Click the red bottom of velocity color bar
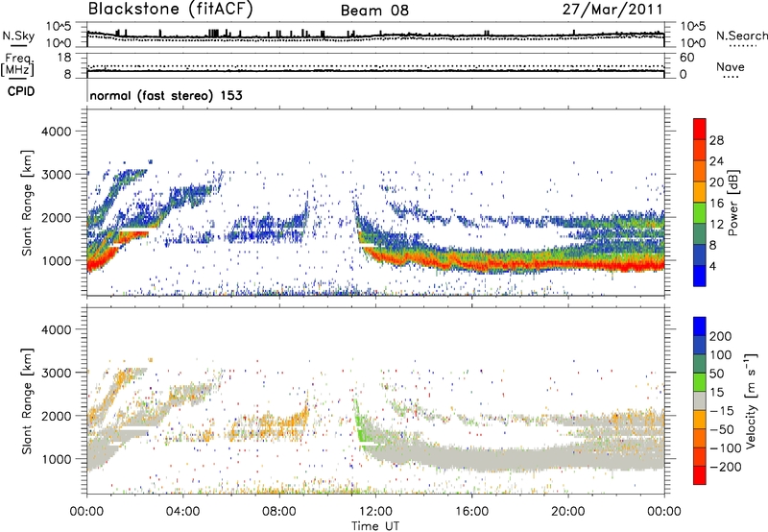Image resolution: width=768 pixels, height=532 pixels. 700,475
